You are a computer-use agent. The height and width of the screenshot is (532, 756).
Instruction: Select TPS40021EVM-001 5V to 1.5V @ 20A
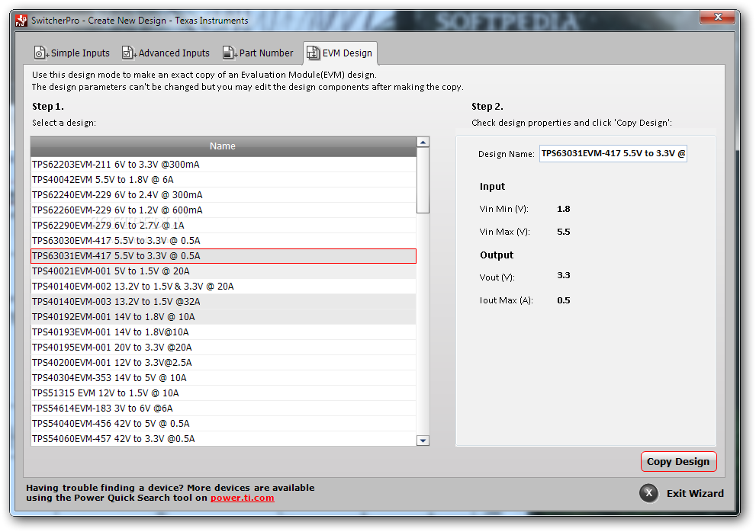(224, 271)
